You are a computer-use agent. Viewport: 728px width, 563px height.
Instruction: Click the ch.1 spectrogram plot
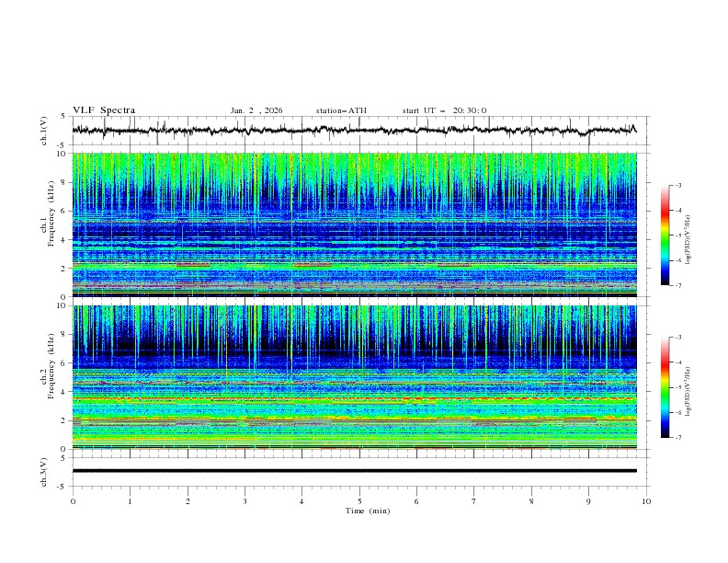355,224
